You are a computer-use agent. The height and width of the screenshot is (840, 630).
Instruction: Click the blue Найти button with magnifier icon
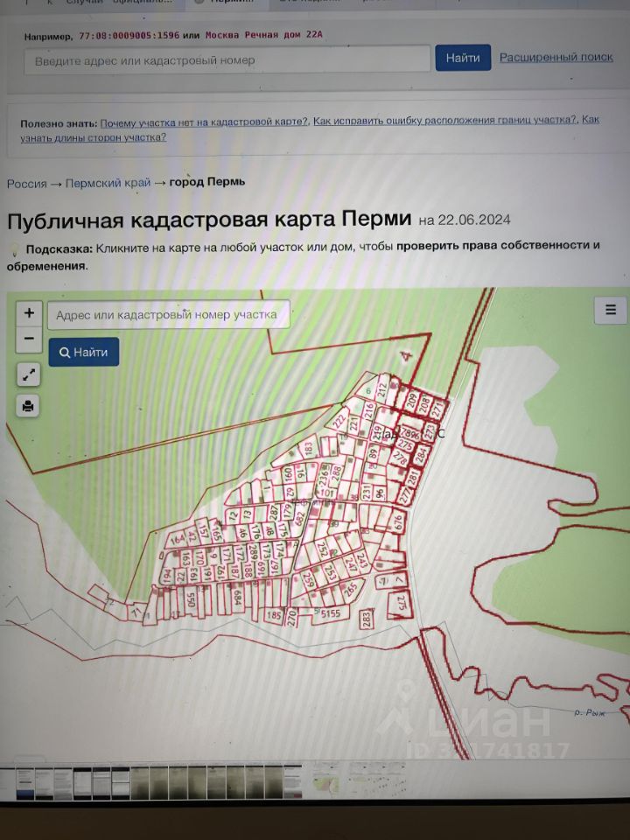84,352
